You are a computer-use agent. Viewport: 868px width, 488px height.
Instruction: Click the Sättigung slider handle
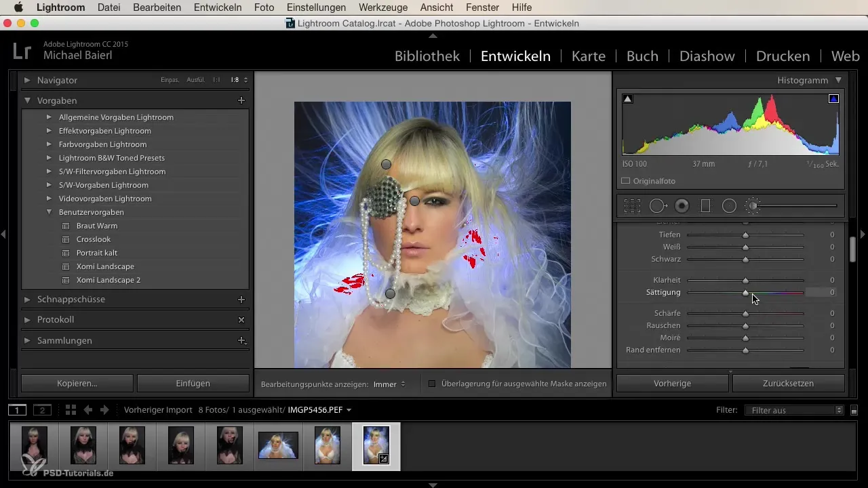(745, 293)
